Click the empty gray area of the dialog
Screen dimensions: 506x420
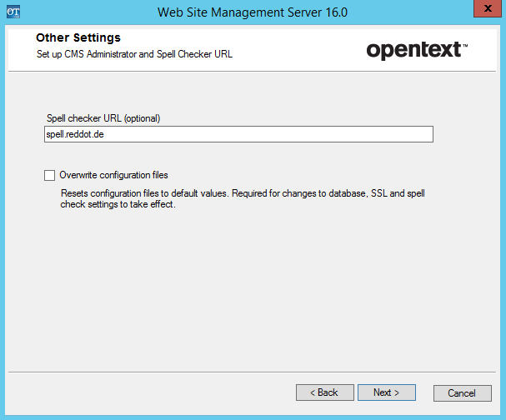click(252, 290)
